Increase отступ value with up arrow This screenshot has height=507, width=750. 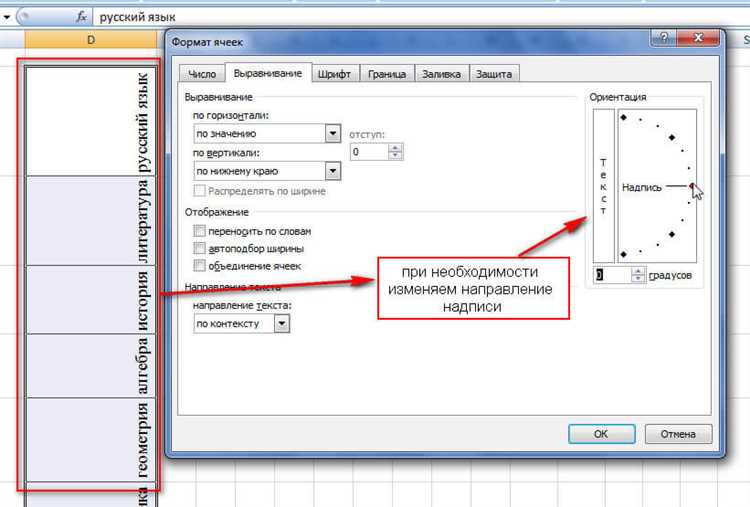click(396, 147)
